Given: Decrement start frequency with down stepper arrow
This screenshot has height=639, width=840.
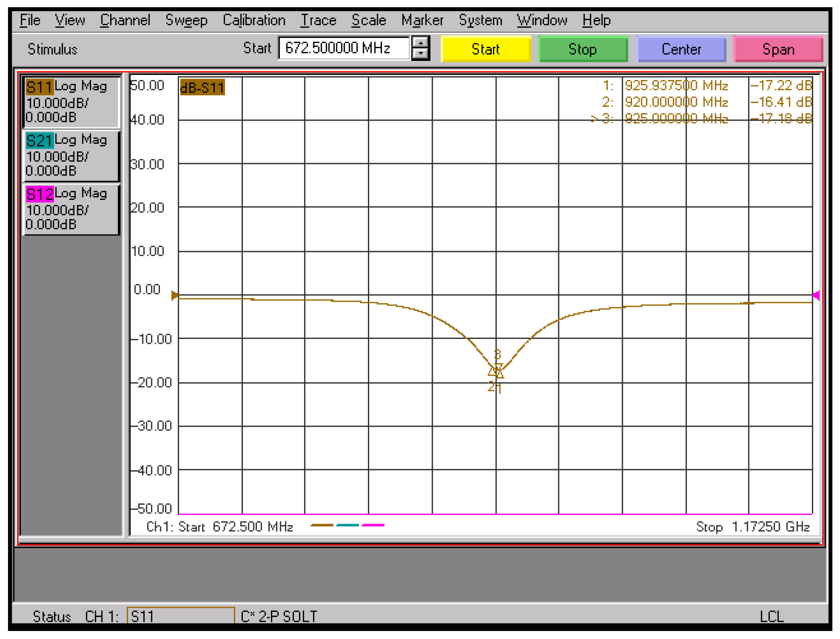Looking at the screenshot, I should coord(420,54).
